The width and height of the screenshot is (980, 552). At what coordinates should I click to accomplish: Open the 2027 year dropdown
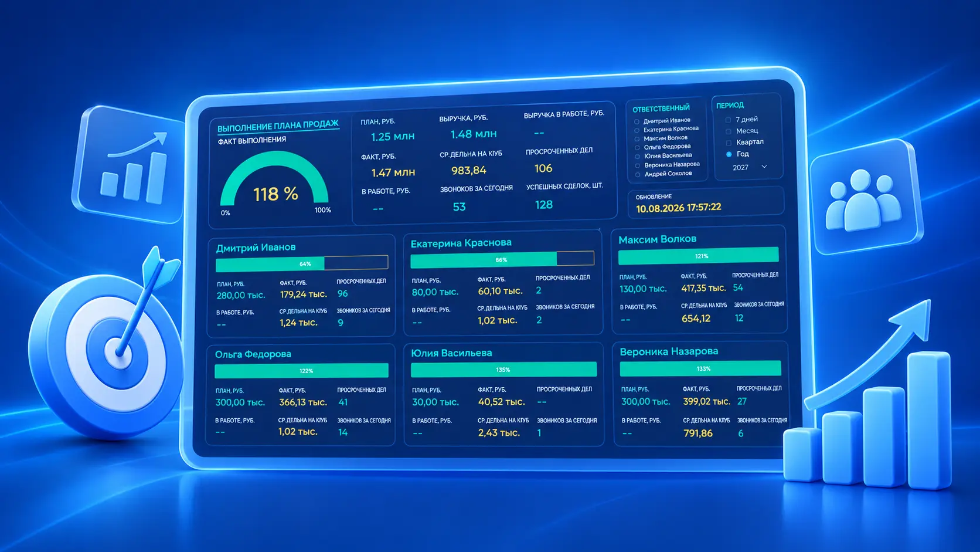[x=750, y=167]
